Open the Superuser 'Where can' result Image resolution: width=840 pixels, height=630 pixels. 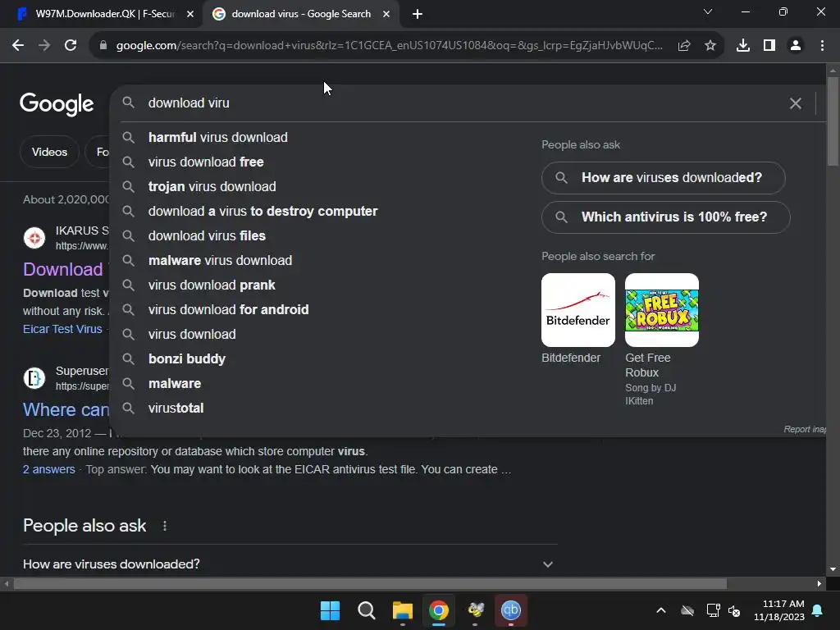point(66,410)
